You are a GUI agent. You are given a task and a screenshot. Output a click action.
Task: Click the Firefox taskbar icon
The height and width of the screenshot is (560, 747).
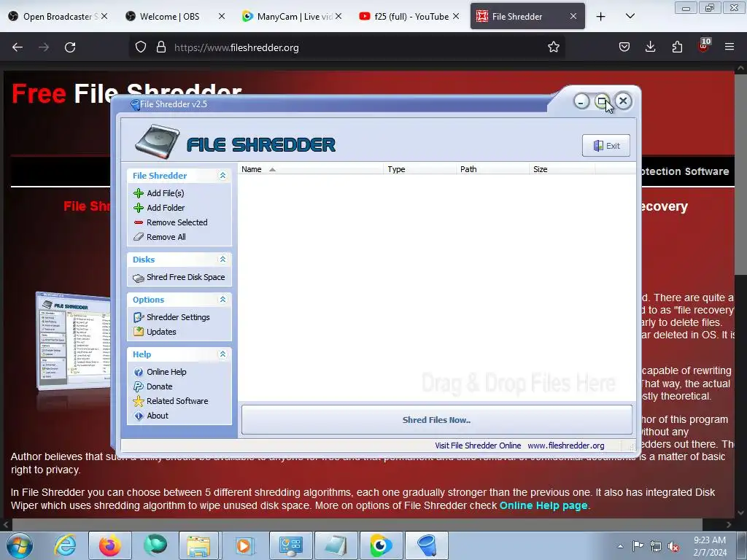pyautogui.click(x=109, y=545)
